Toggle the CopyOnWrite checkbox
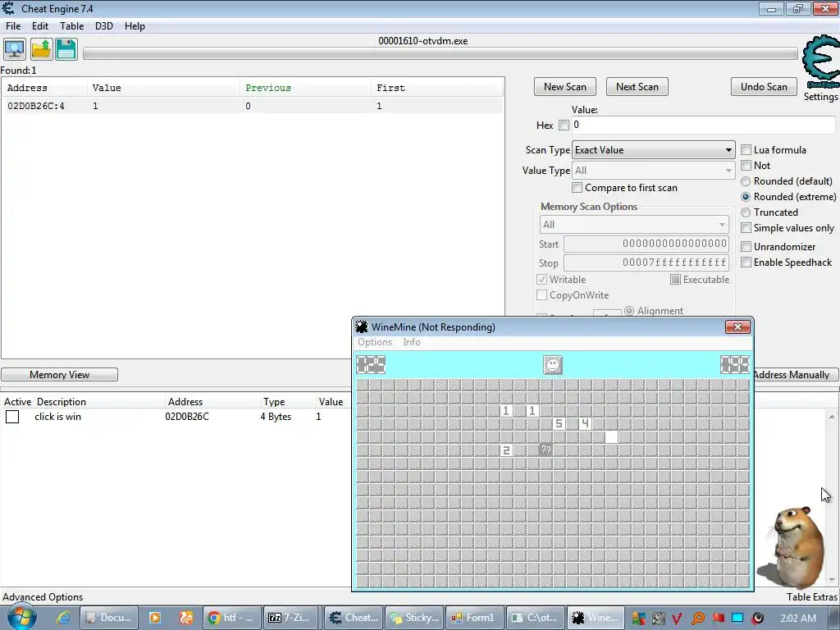The image size is (840, 630). click(x=541, y=295)
